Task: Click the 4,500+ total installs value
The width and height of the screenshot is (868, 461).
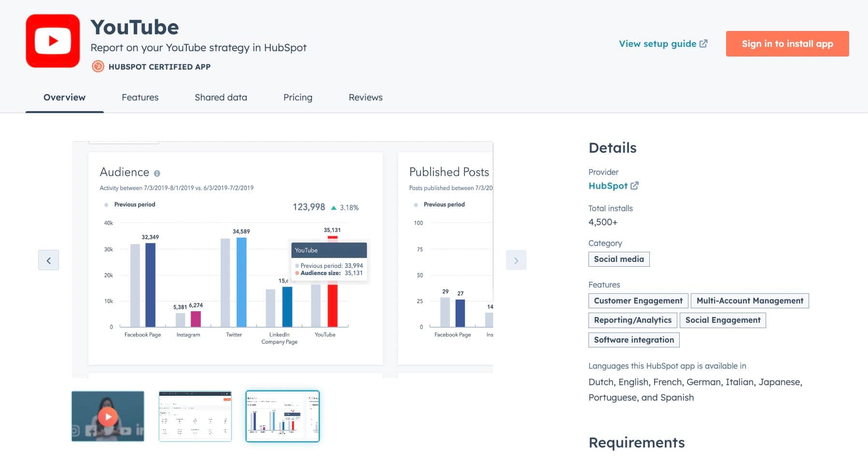Action: tap(603, 222)
